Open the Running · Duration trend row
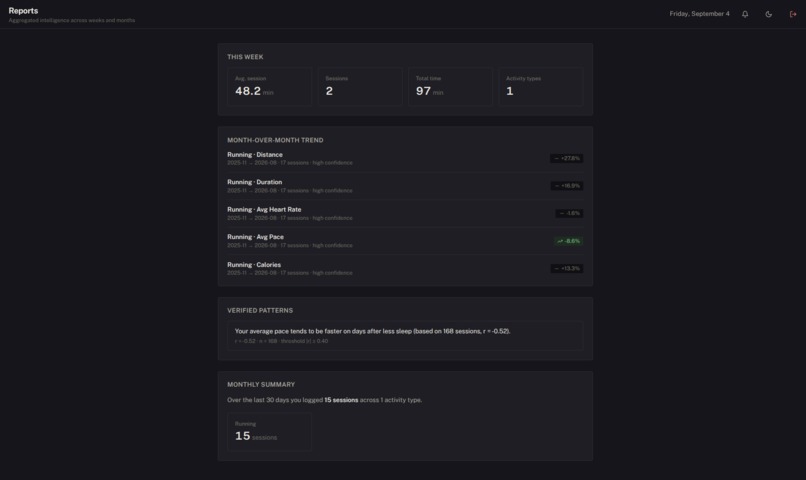 (x=405, y=186)
